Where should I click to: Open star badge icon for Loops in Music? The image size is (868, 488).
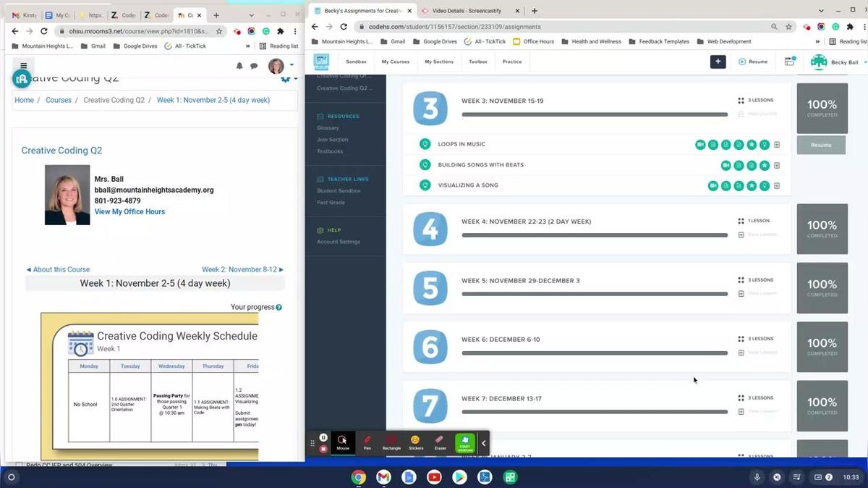click(752, 145)
